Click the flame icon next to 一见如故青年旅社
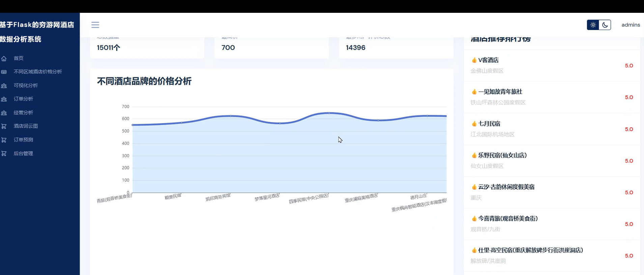644x275 pixels. click(474, 92)
